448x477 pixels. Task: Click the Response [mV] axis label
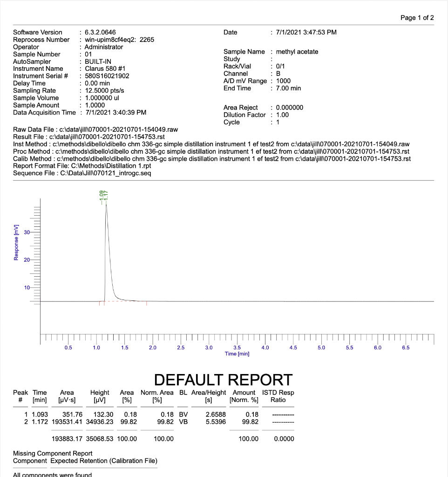pos(16,242)
